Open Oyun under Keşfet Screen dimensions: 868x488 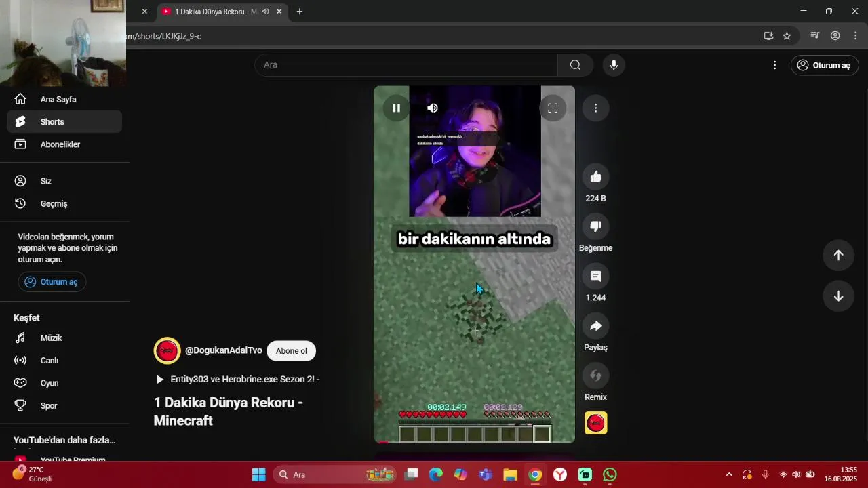pyautogui.click(x=64, y=383)
